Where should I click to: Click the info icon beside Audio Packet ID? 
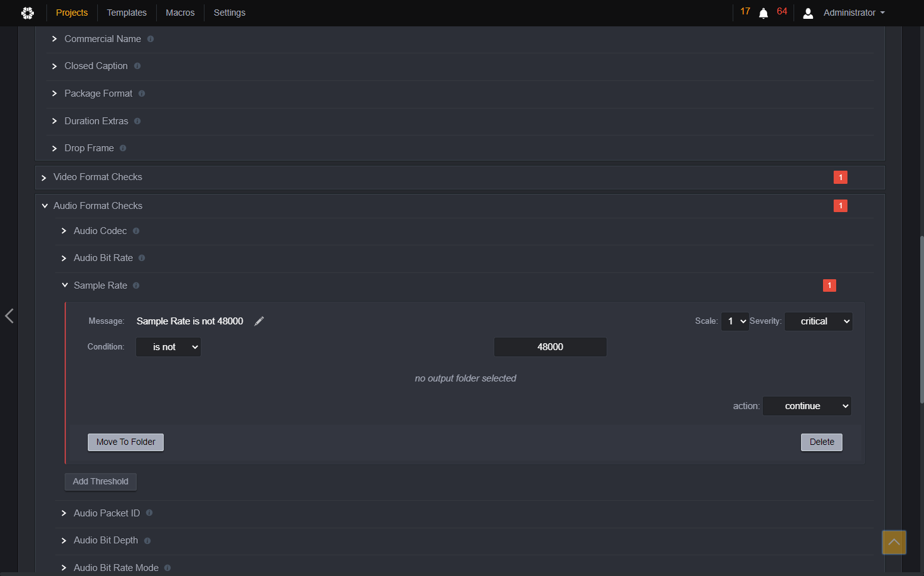(149, 513)
